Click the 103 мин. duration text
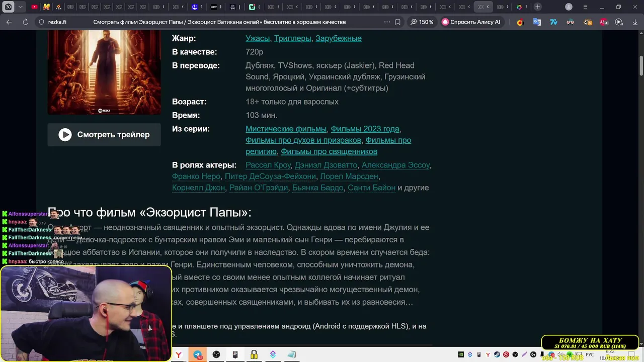This screenshot has height=362, width=644. click(261, 115)
